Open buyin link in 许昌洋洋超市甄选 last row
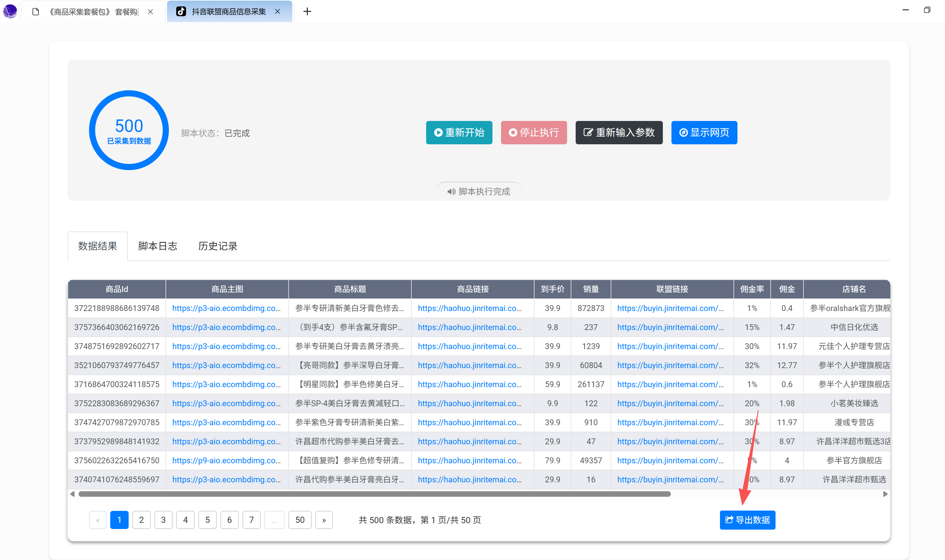945x560 pixels. [x=670, y=479]
